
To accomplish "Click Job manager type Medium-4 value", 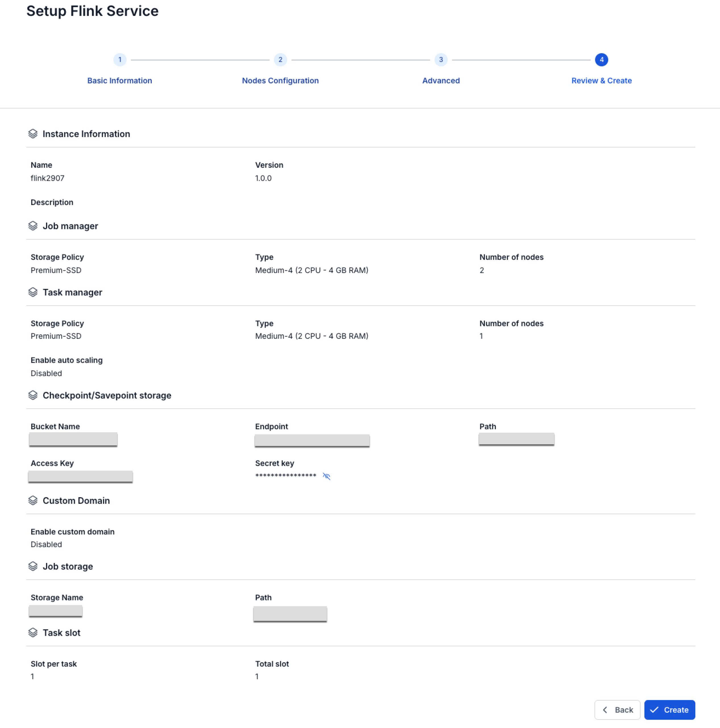I will tap(312, 270).
